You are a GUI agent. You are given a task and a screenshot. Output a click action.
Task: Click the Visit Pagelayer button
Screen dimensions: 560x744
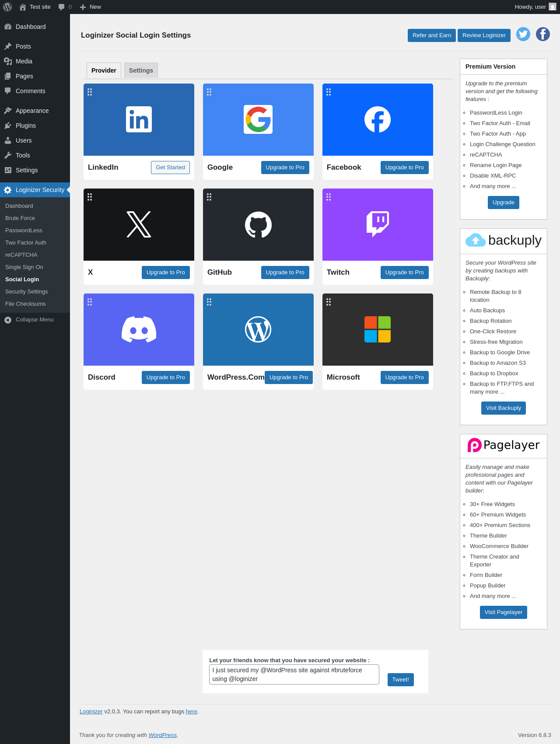[504, 612]
